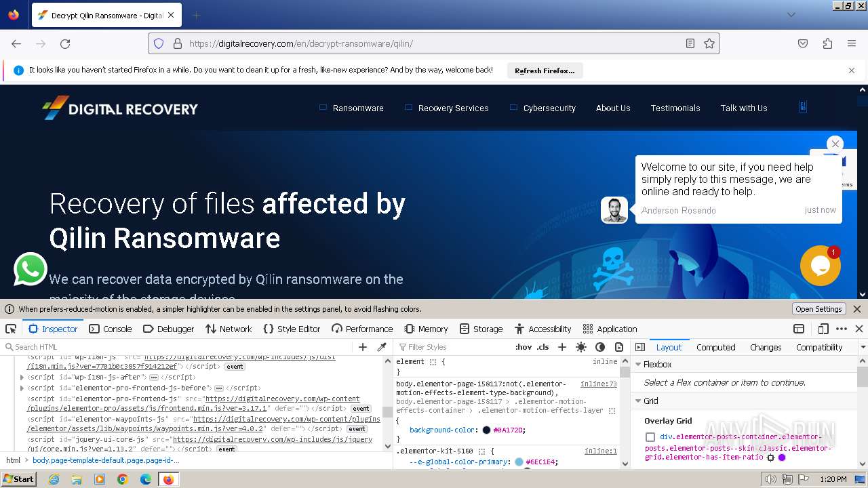
Task: Expand the elementor-pro-frontend-js-before script node
Action: [22, 388]
